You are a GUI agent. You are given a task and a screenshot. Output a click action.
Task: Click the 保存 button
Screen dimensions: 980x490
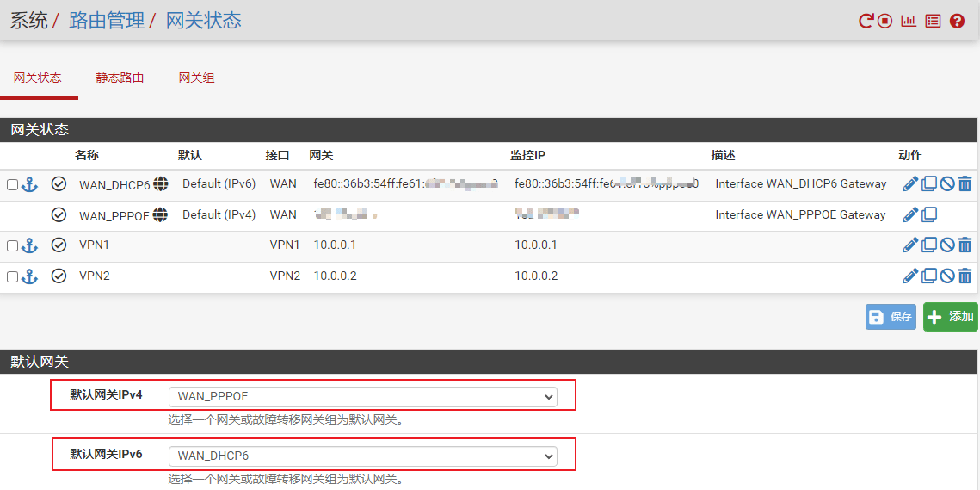pyautogui.click(x=891, y=317)
